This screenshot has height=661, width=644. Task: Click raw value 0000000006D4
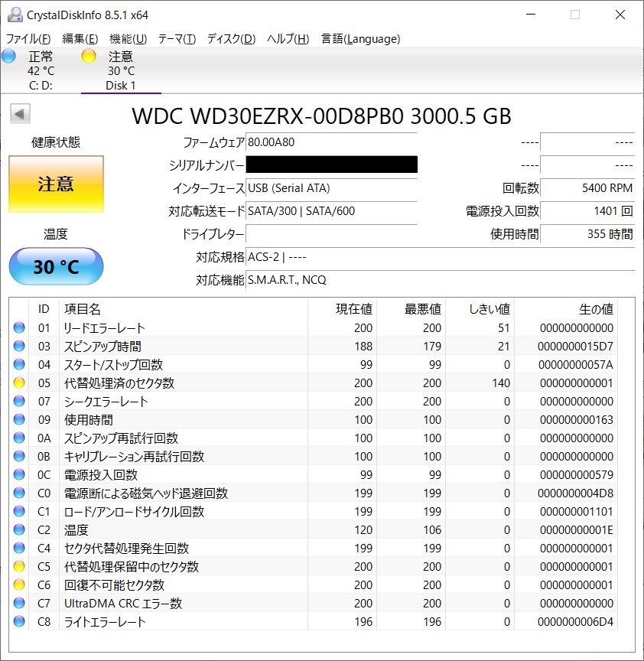[x=575, y=621]
